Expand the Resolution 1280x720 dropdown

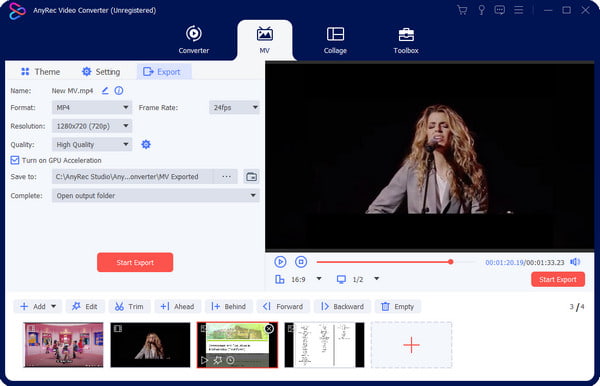pyautogui.click(x=92, y=126)
